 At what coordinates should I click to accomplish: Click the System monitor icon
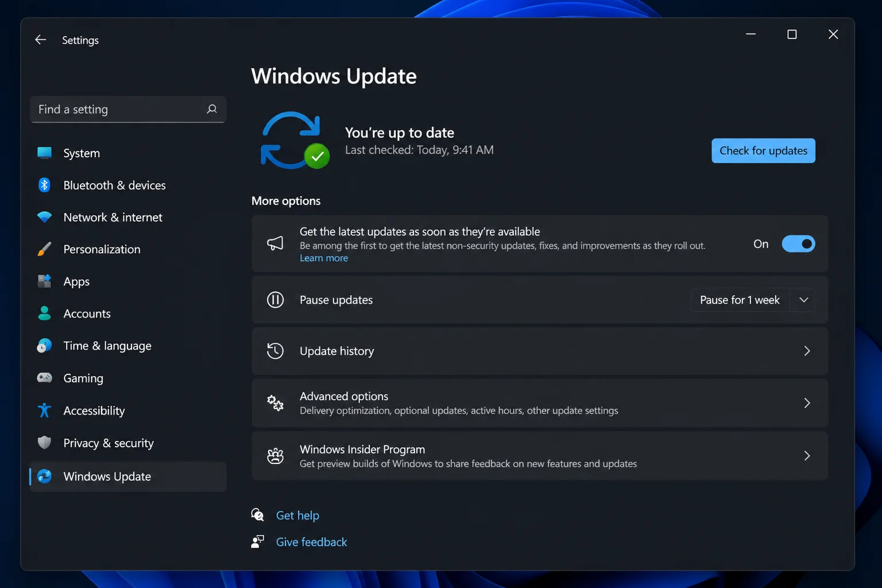(44, 153)
